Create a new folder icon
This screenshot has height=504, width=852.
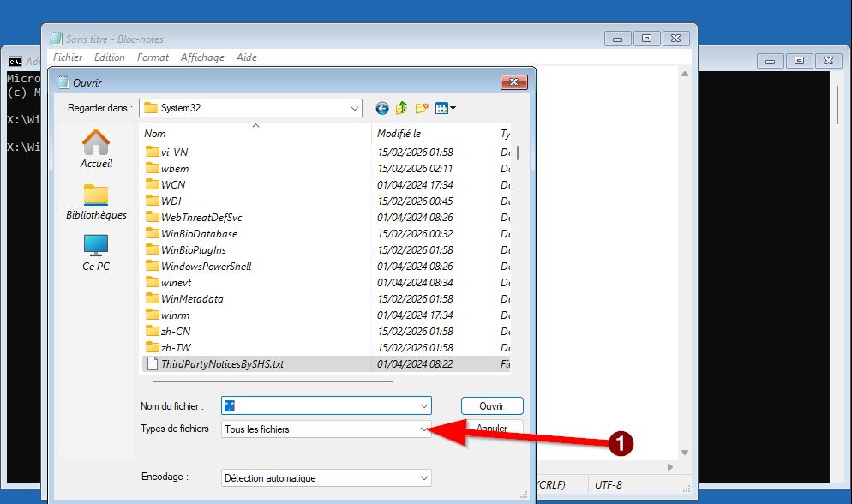tap(422, 108)
